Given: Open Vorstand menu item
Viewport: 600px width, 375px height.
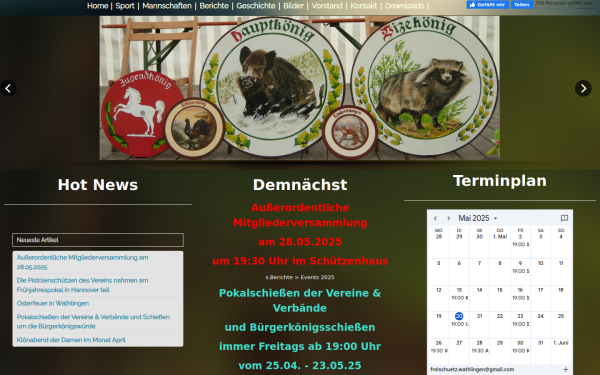Looking at the screenshot, I should click(327, 6).
